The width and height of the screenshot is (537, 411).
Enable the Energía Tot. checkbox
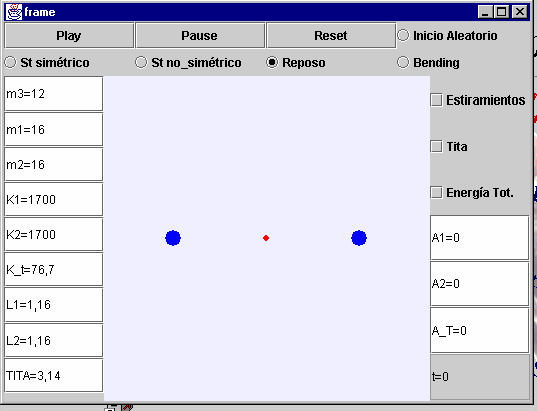pos(436,192)
